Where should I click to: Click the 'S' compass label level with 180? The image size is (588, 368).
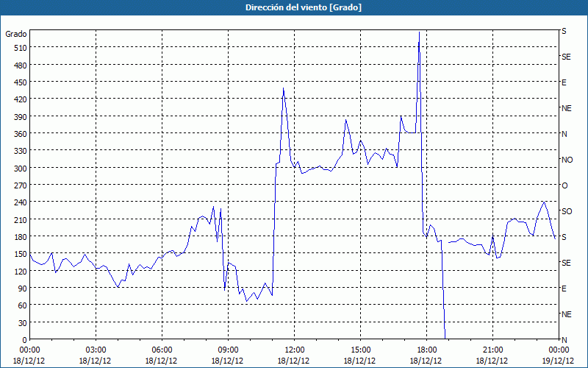(x=564, y=237)
